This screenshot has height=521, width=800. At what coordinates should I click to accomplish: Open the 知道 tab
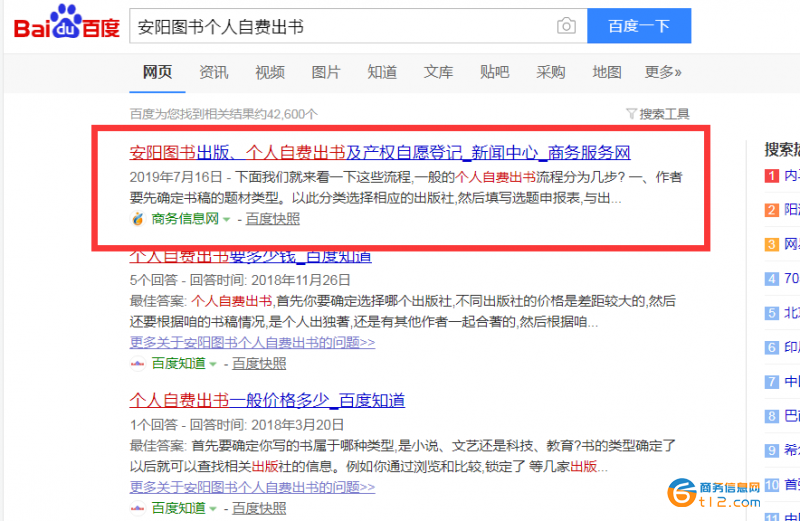382,72
